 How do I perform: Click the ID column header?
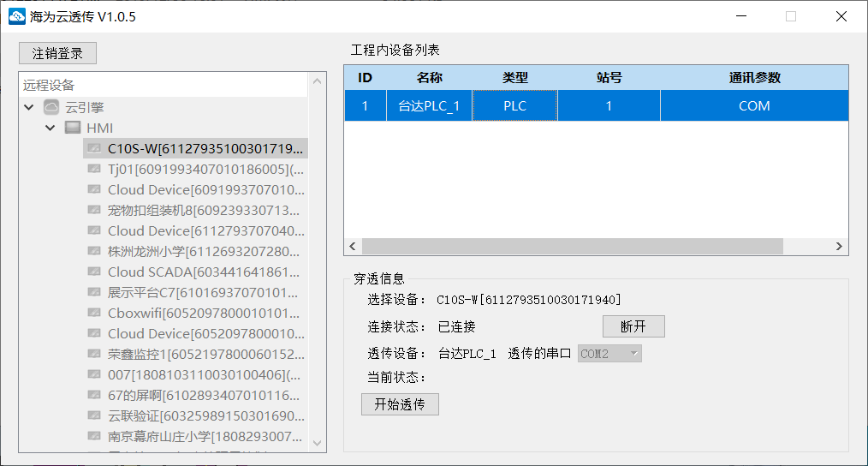coord(365,78)
